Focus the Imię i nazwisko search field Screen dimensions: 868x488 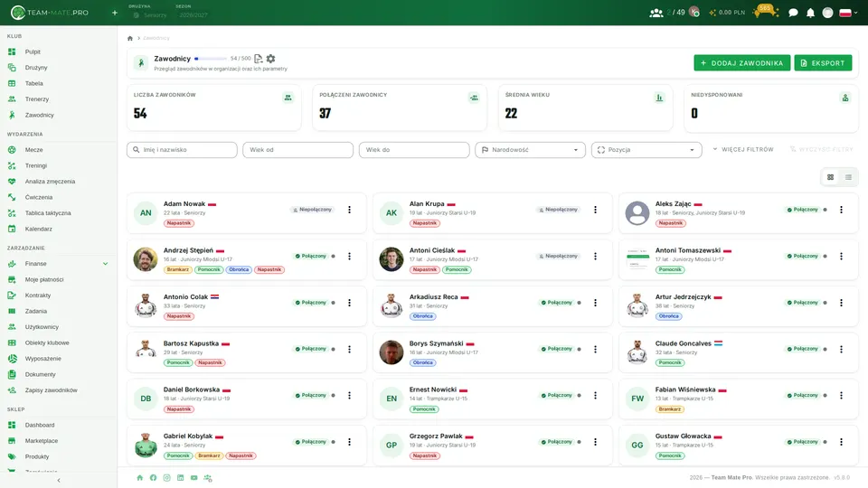(x=182, y=150)
